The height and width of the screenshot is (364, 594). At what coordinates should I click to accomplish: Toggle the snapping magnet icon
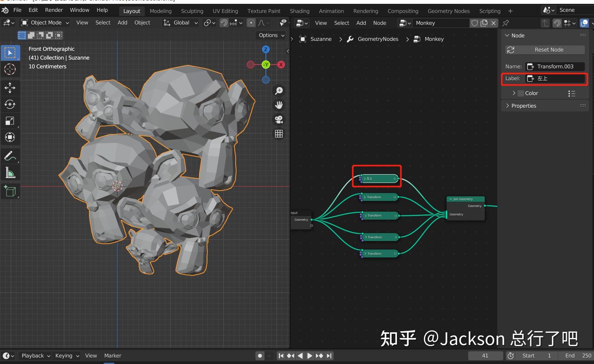point(224,23)
